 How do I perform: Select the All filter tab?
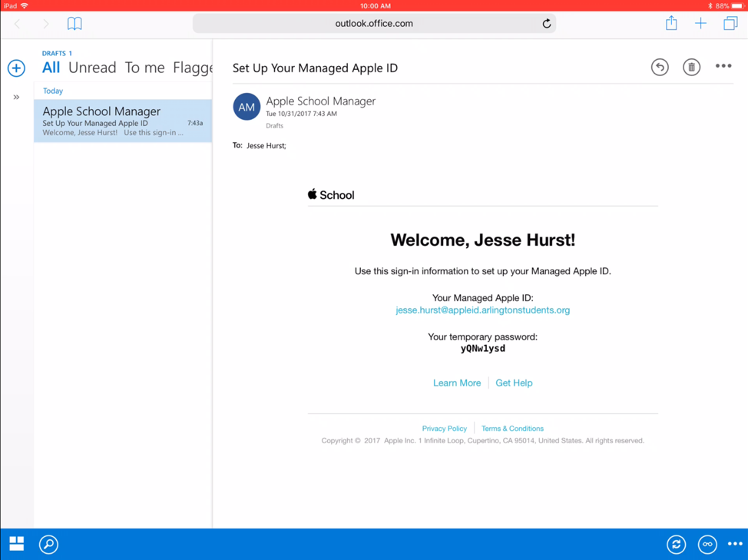coord(51,68)
